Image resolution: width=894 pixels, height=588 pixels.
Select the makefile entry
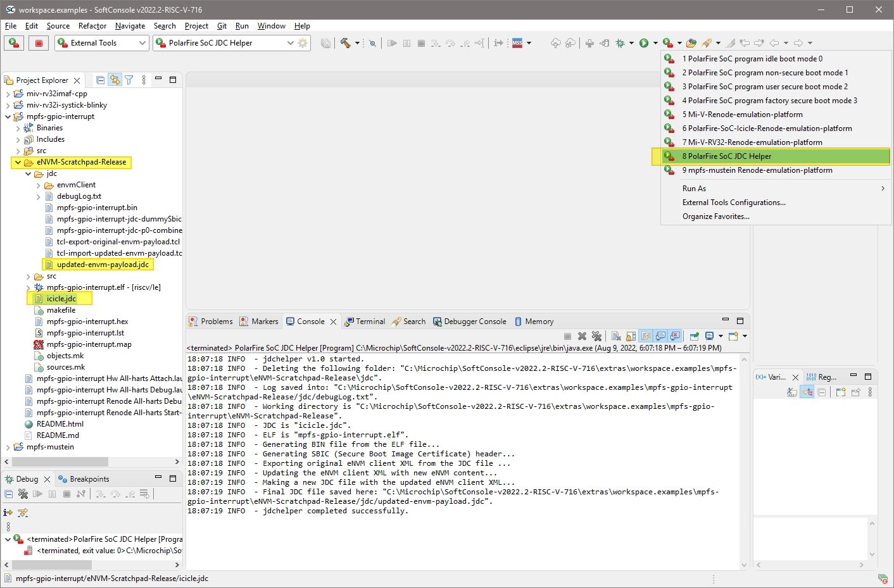pos(61,310)
